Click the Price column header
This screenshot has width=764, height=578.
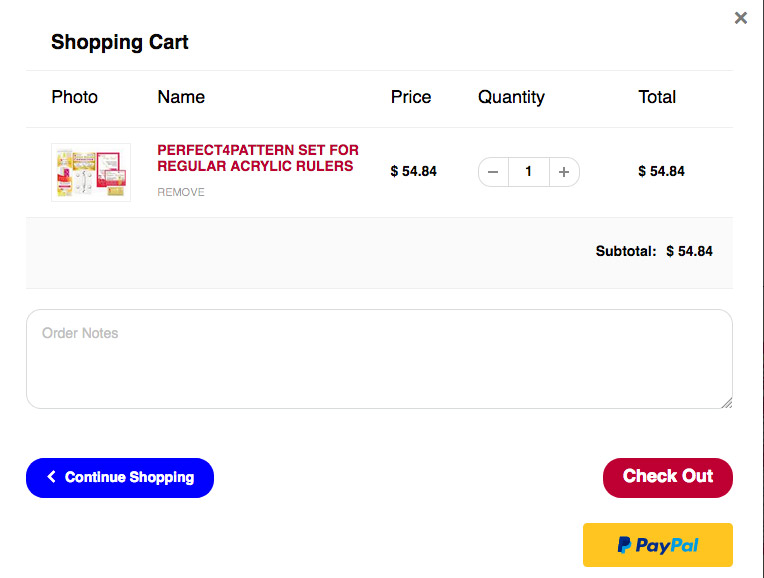point(411,97)
